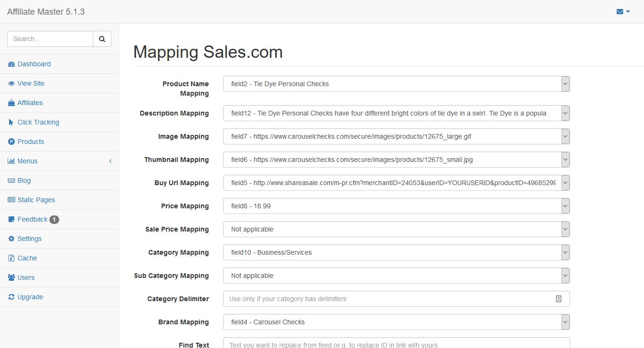Image resolution: width=644 pixels, height=348 pixels.
Task: Click the Buy Url Mapping label
Action: 181,183
